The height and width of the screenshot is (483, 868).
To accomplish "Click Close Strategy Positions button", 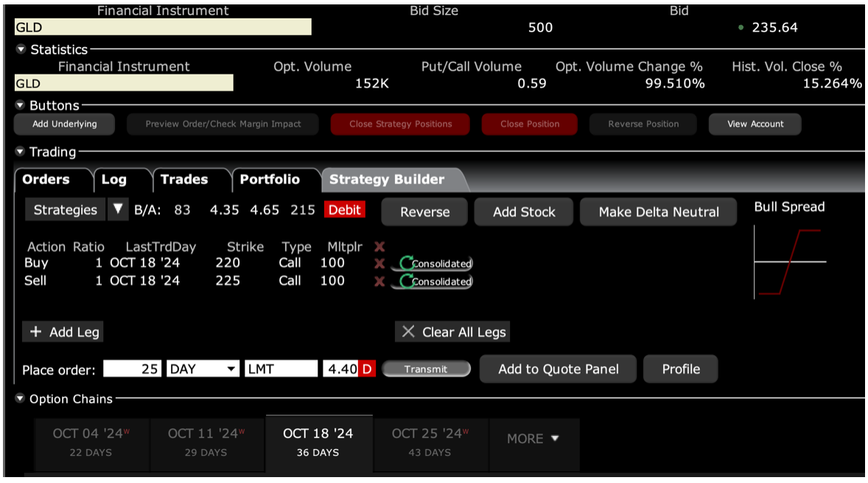I will [x=400, y=124].
